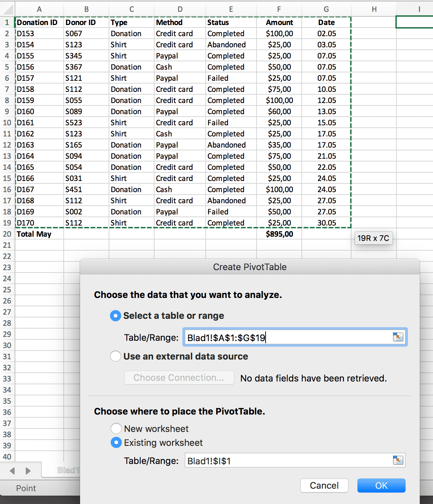Select the 'Select a table or range' radio button
433x504 pixels.
point(115,316)
